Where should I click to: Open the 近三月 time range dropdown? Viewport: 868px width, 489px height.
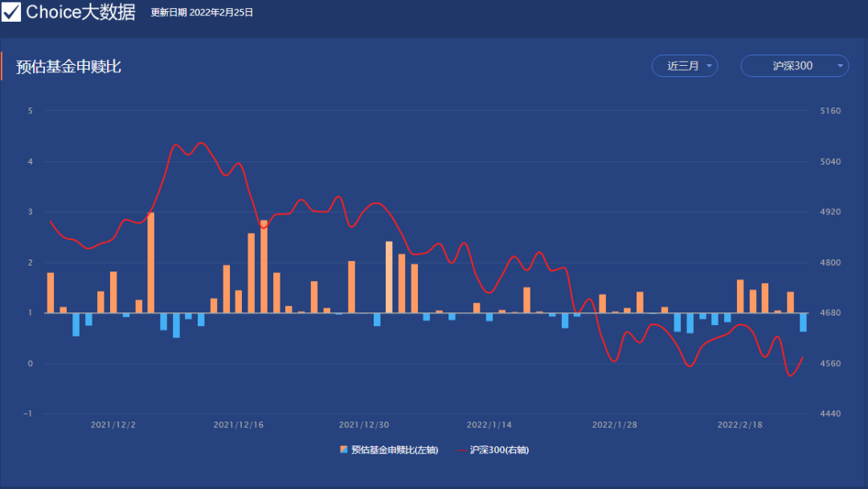tap(684, 66)
